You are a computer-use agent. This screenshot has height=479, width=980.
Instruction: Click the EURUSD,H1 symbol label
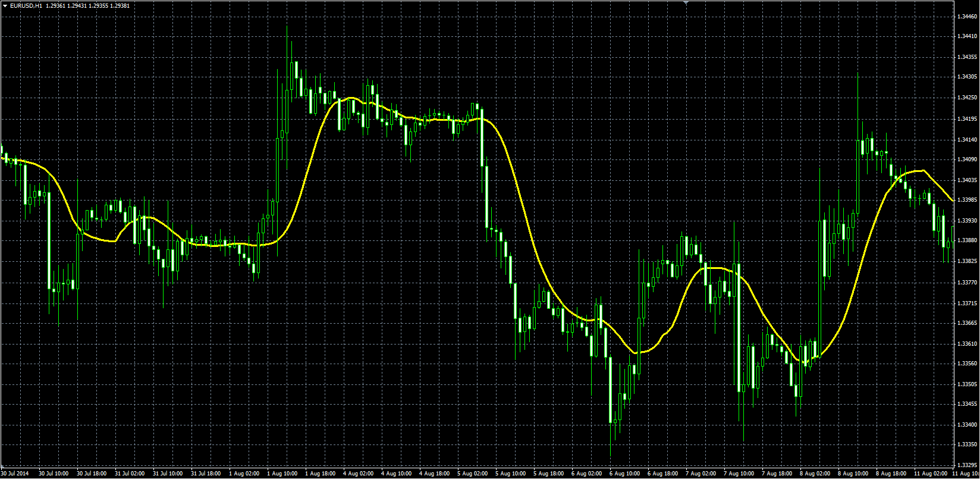tap(26, 5)
